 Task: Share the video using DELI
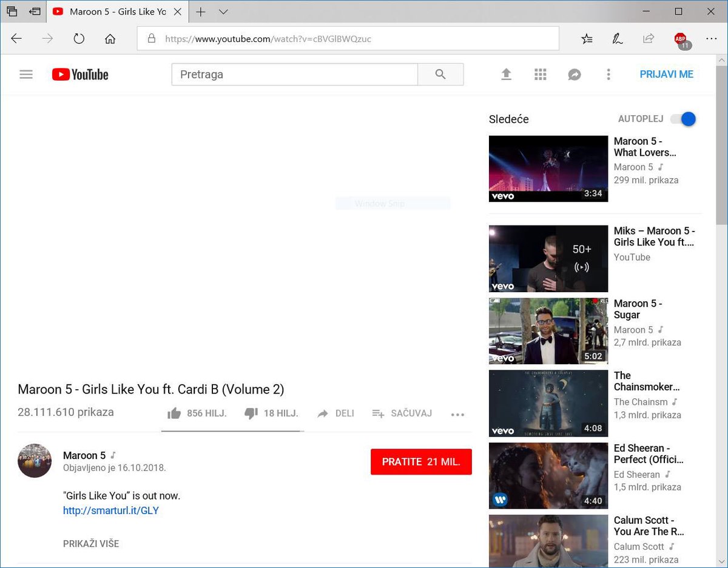point(335,413)
